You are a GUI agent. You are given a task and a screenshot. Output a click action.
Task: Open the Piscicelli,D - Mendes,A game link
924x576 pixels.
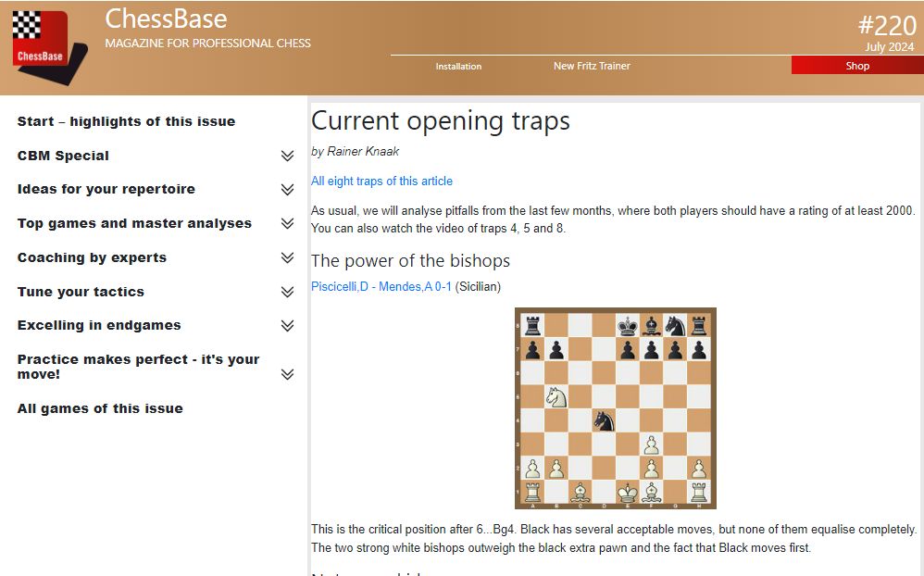(x=381, y=287)
